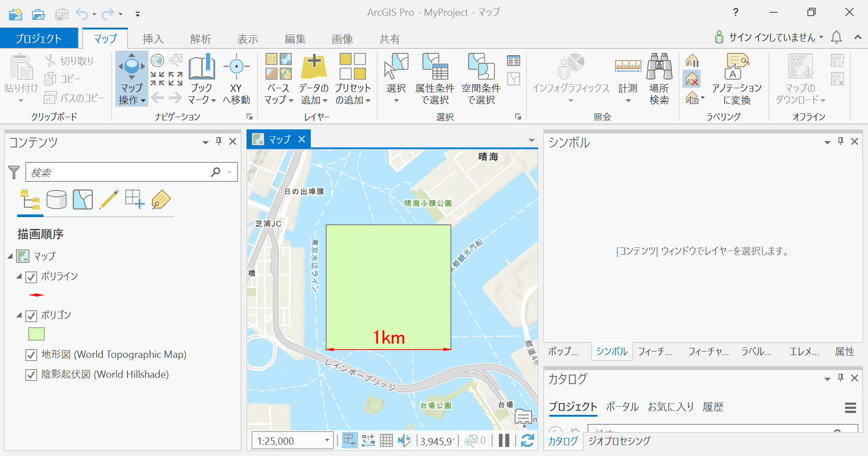Click the full extent globe icon
The width and height of the screenshot is (868, 456).
[157, 60]
